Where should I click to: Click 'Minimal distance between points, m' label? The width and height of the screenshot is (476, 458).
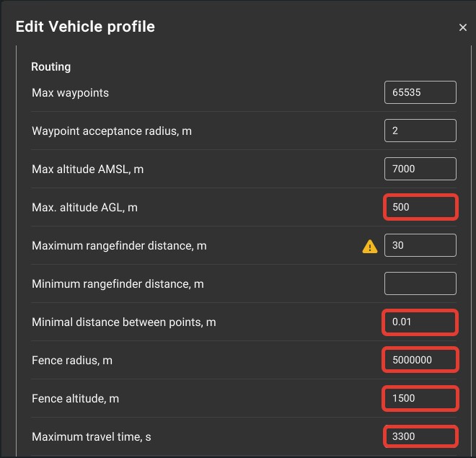124,322
